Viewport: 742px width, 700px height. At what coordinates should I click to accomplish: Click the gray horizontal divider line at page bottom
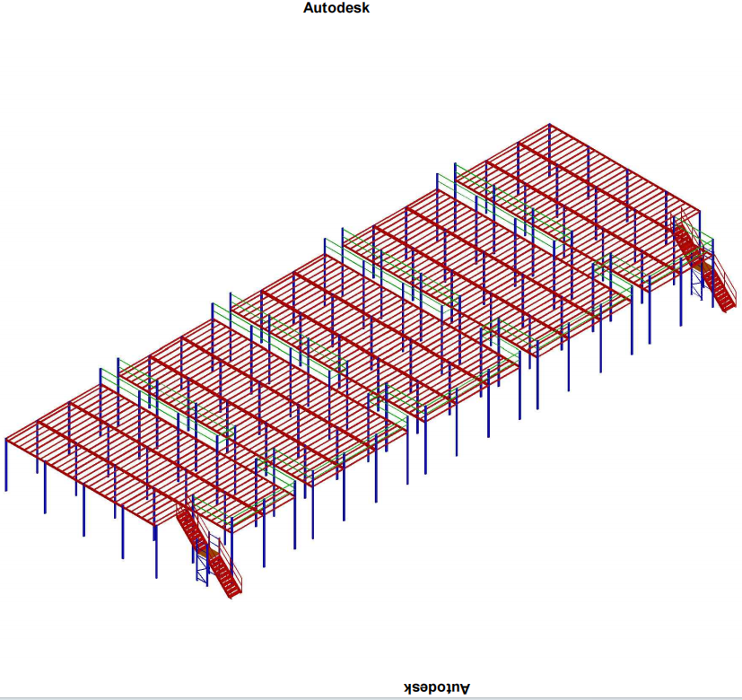(371, 697)
